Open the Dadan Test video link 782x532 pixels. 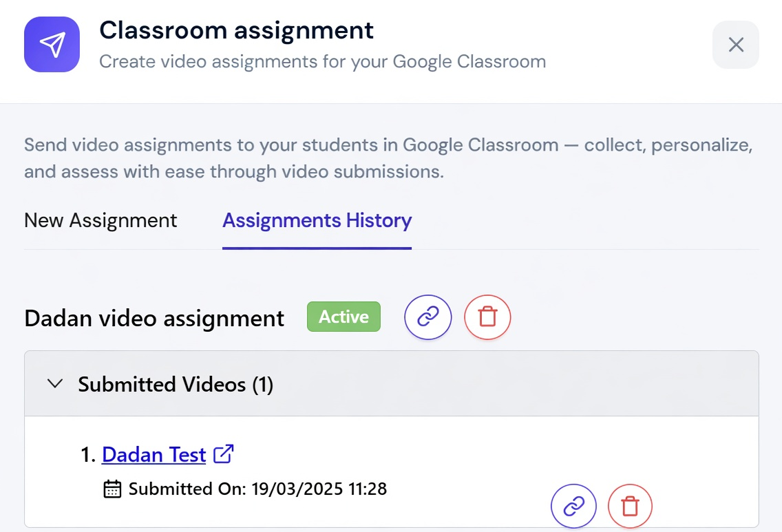(x=154, y=455)
